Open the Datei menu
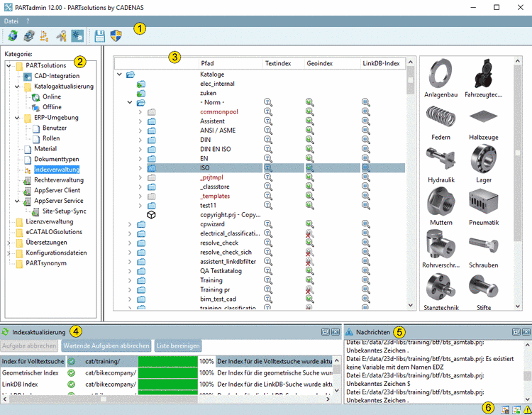 [11, 21]
